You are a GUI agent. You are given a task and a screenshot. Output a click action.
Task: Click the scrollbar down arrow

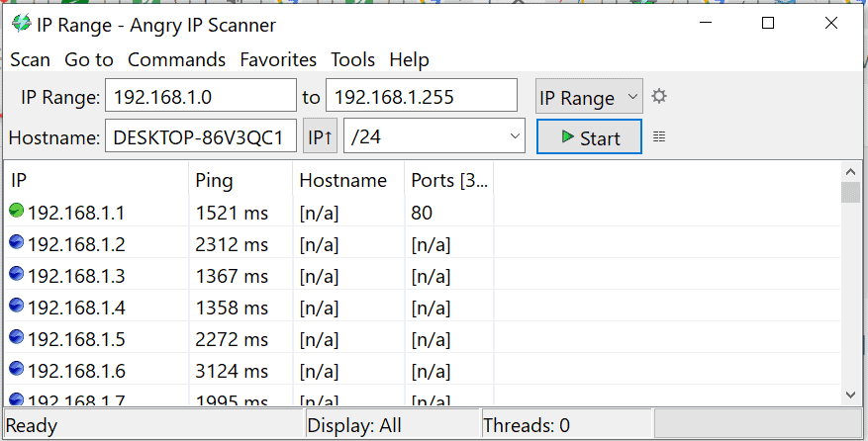click(850, 395)
